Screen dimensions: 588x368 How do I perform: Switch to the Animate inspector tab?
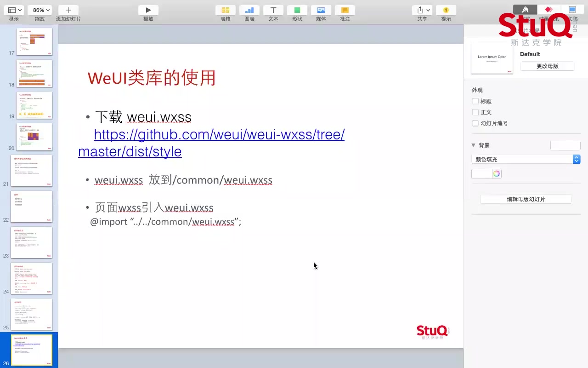[x=548, y=10]
